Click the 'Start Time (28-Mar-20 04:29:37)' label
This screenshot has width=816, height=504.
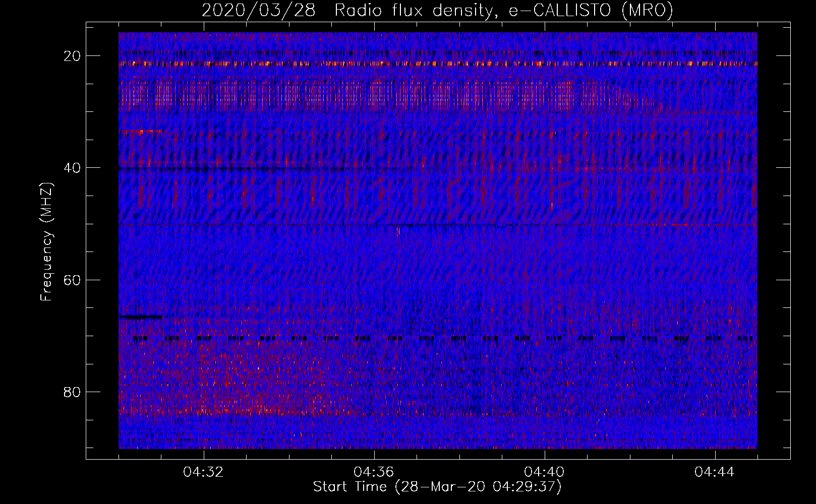click(x=437, y=487)
